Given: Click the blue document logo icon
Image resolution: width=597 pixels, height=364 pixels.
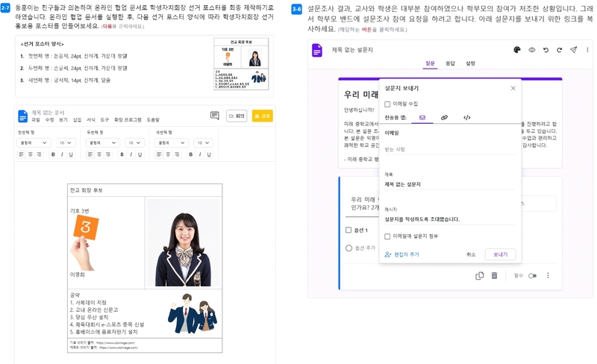Looking at the screenshot, I should (23, 116).
